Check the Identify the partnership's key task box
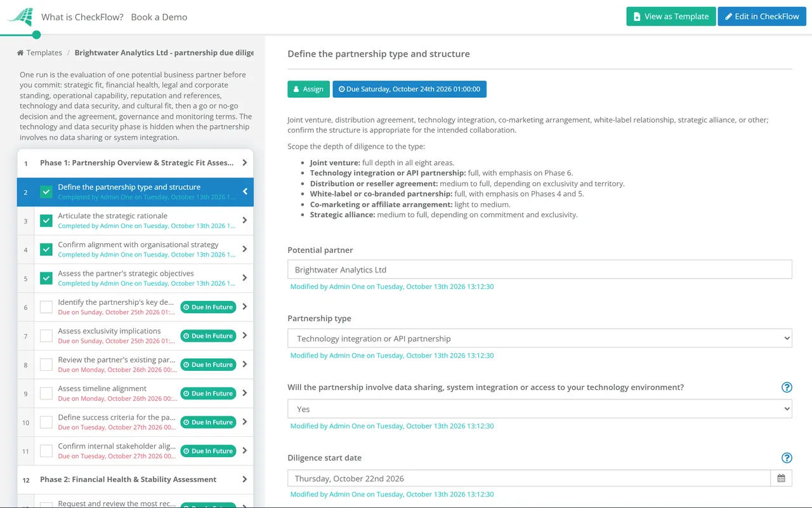The height and width of the screenshot is (508, 812). [46, 307]
